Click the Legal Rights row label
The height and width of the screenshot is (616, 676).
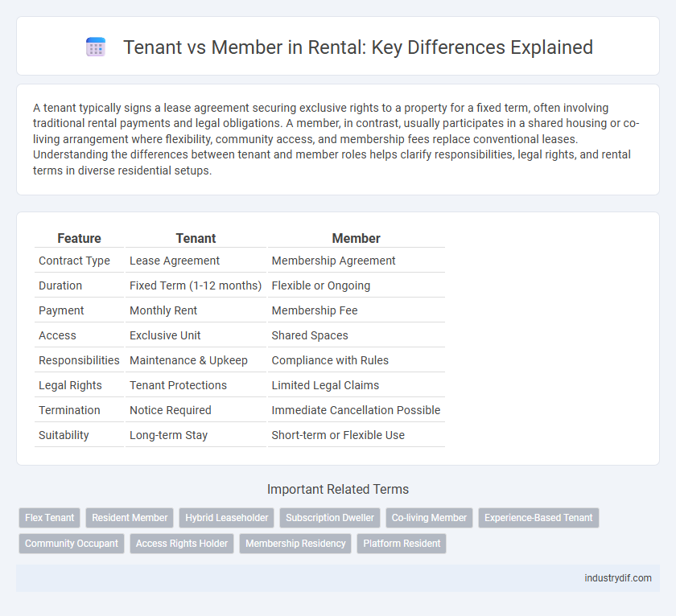pos(70,385)
